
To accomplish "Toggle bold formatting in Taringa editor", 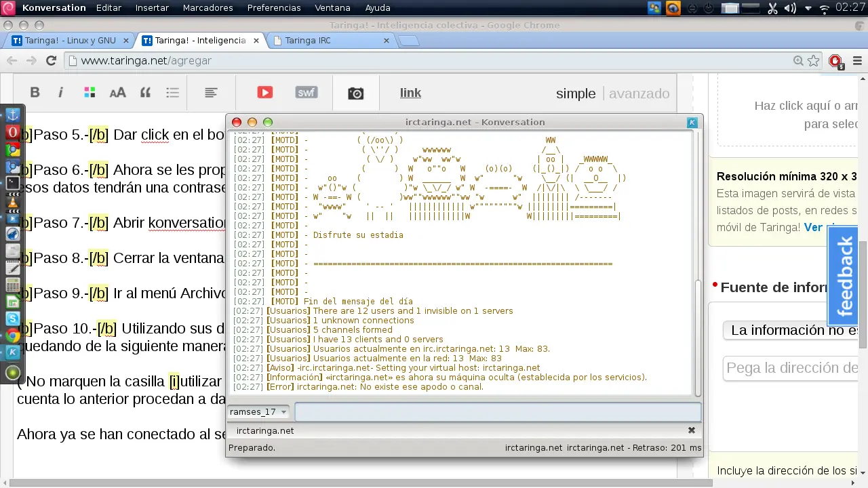I will [35, 93].
